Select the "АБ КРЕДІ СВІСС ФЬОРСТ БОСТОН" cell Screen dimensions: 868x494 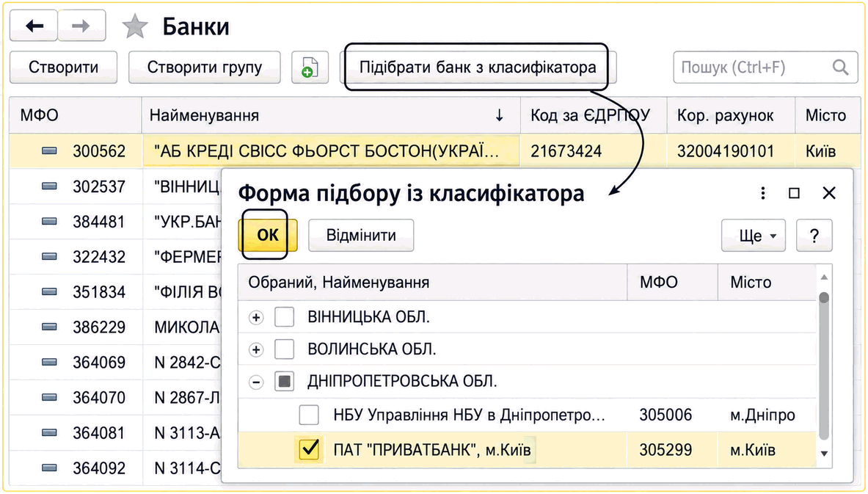pyautogui.click(x=331, y=150)
